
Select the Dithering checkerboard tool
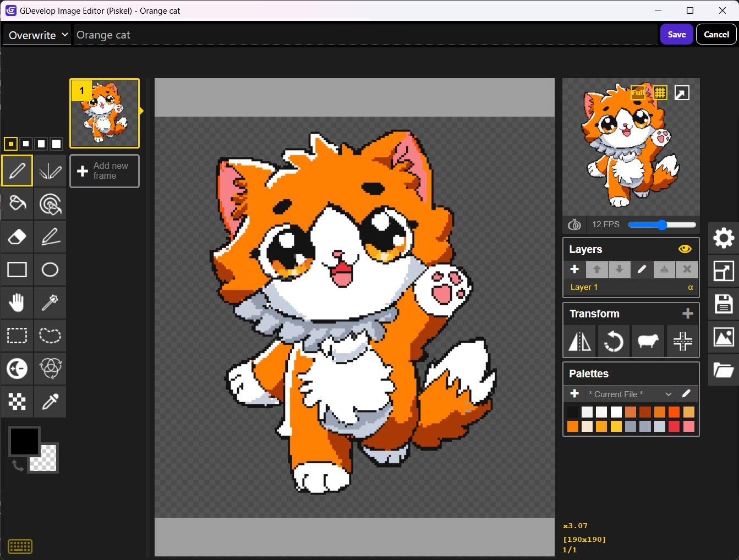(17, 402)
